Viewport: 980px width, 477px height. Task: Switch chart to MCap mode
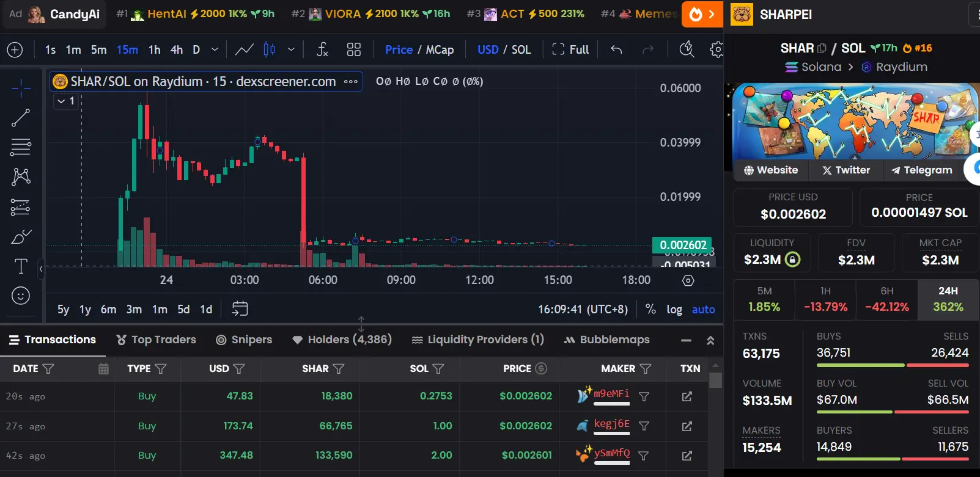(x=440, y=49)
